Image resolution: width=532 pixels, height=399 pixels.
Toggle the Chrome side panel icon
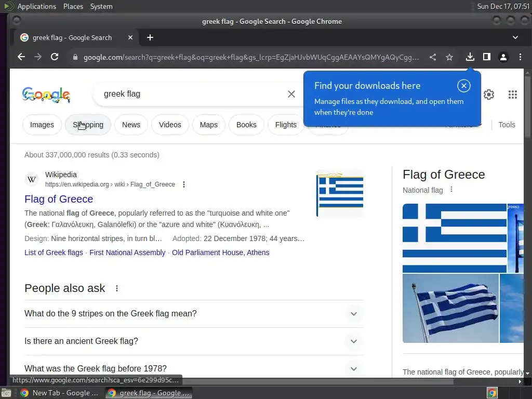tap(486, 57)
